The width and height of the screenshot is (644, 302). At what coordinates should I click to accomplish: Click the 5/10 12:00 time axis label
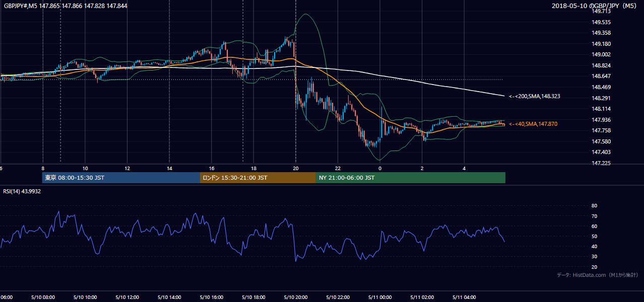click(x=127, y=297)
